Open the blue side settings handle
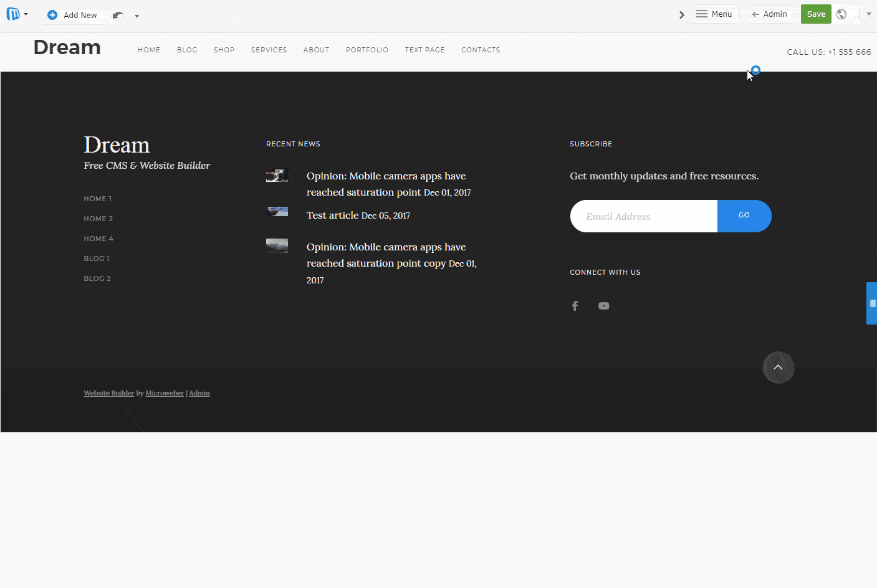 coord(871,303)
